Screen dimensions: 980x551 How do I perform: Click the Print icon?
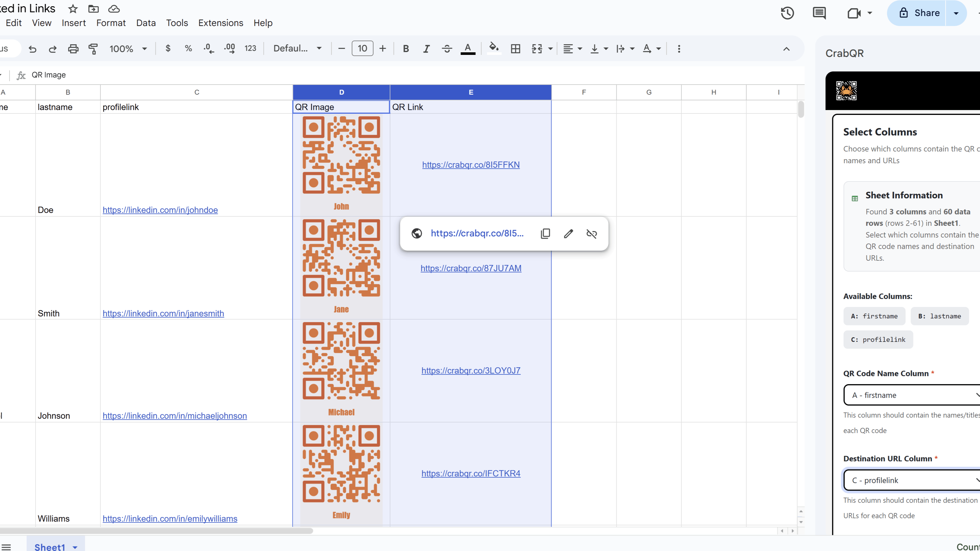coord(73,49)
